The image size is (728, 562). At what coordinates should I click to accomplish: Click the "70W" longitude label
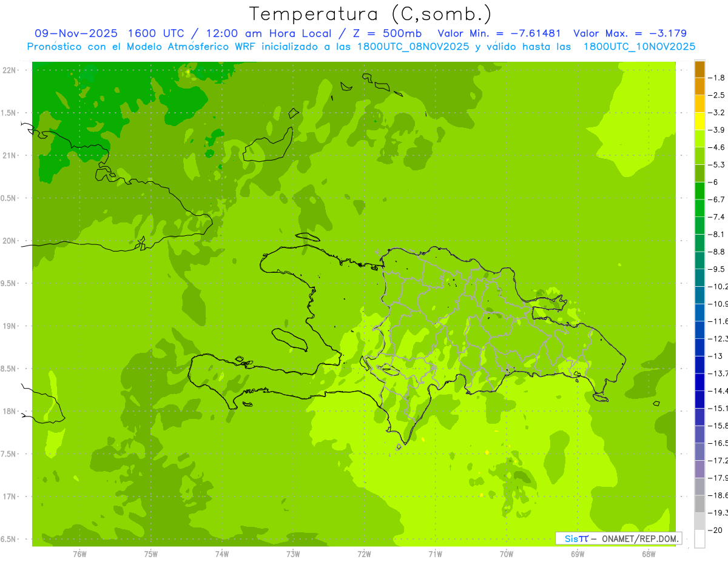507,554
